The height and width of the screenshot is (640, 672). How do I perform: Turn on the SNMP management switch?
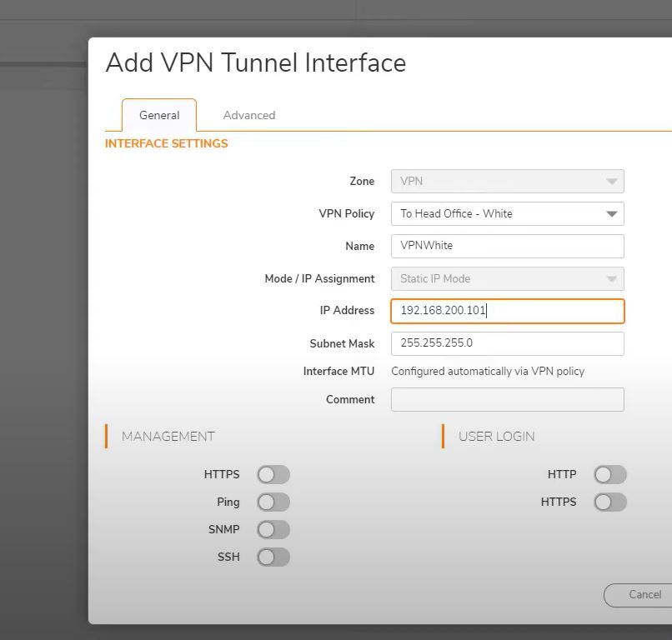pyautogui.click(x=273, y=530)
